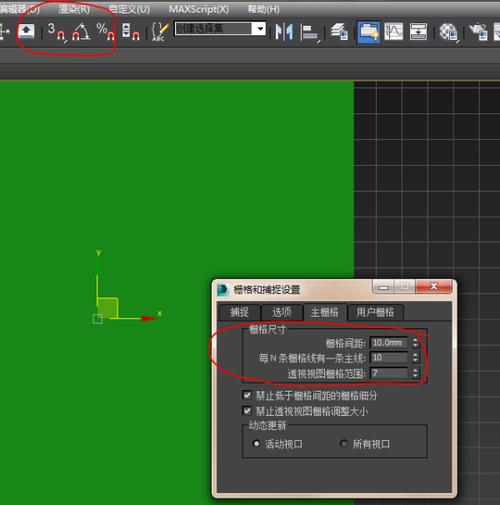The height and width of the screenshot is (505, 500).
Task: Decrease 每N条栅格线 value with down arrow
Action: point(415,360)
